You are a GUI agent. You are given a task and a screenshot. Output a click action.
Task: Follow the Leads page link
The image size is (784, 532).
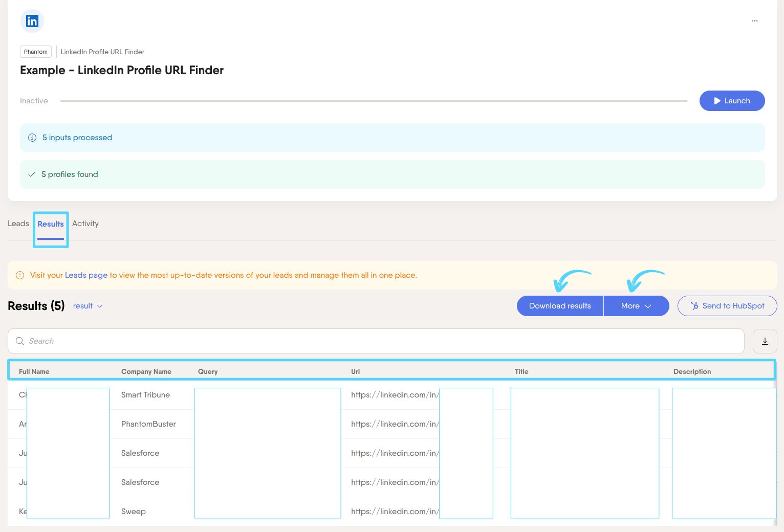[x=86, y=275]
